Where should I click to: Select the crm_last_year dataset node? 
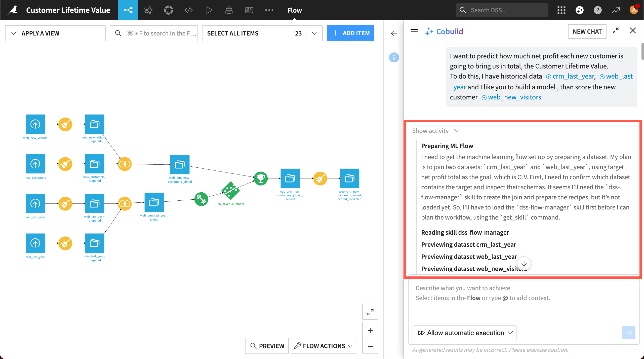pos(35,243)
